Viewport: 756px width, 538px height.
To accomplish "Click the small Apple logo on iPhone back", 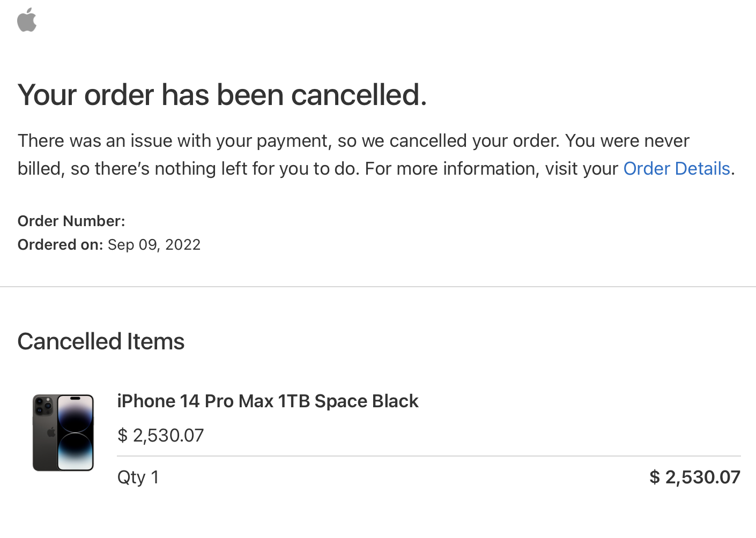I will (51, 432).
